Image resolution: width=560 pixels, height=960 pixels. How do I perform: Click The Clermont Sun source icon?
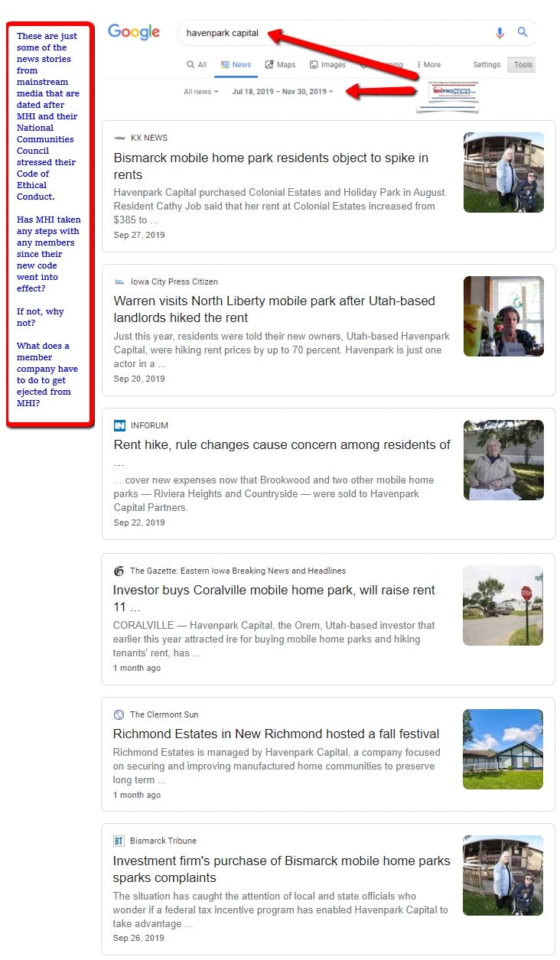119,714
